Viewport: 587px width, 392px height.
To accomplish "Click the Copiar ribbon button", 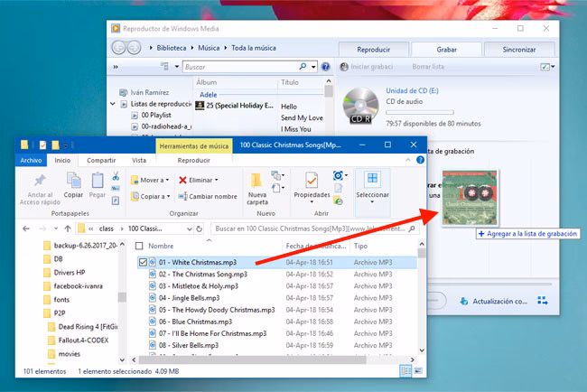I will pos(73,185).
